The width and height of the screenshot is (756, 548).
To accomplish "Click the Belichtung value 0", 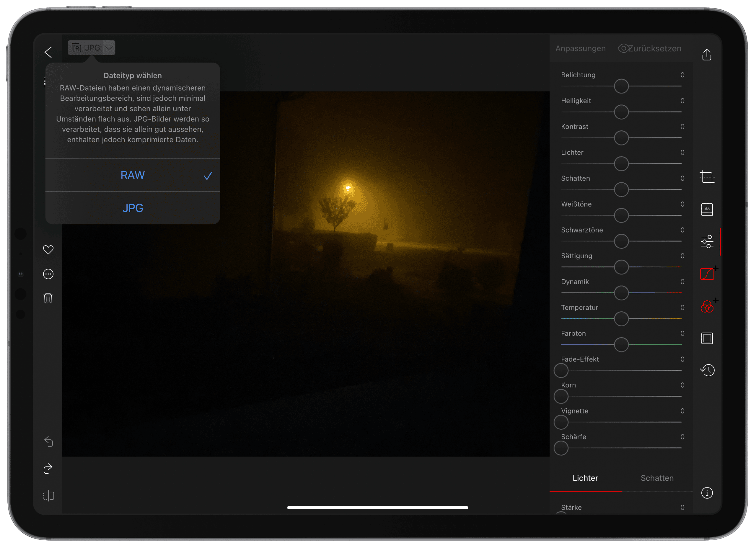I will (682, 75).
